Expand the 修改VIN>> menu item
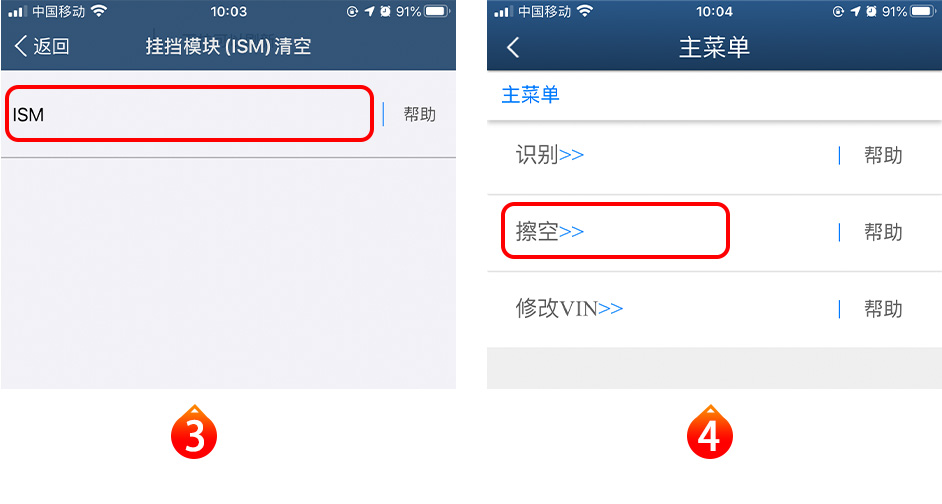The width and height of the screenshot is (942, 504). (568, 308)
